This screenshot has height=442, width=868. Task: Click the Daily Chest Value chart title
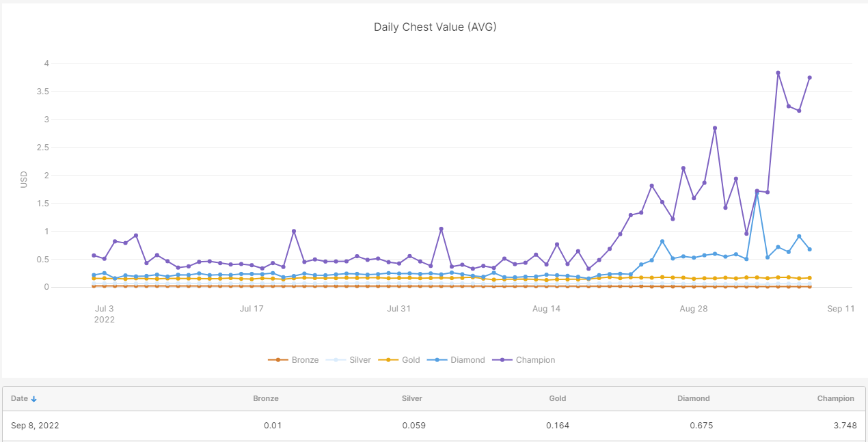[x=435, y=27]
